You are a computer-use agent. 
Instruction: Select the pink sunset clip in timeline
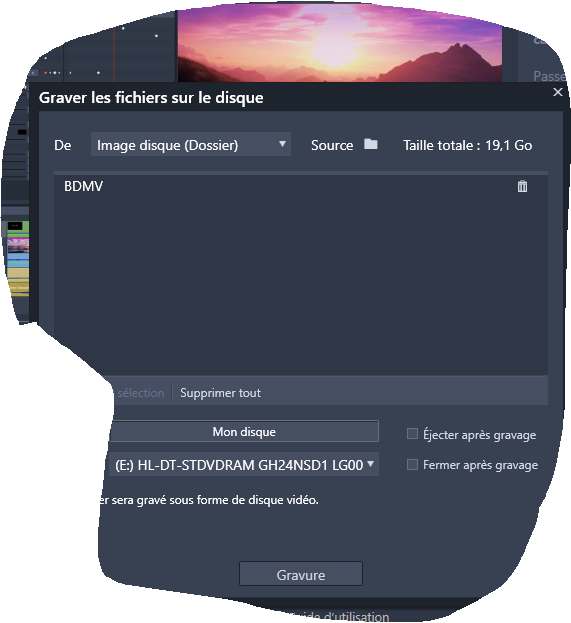coord(18,246)
